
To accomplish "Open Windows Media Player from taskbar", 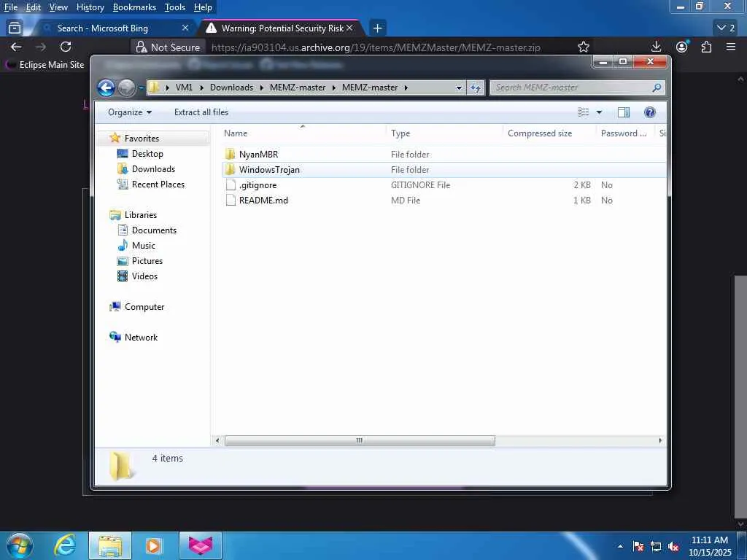I will tap(153, 545).
